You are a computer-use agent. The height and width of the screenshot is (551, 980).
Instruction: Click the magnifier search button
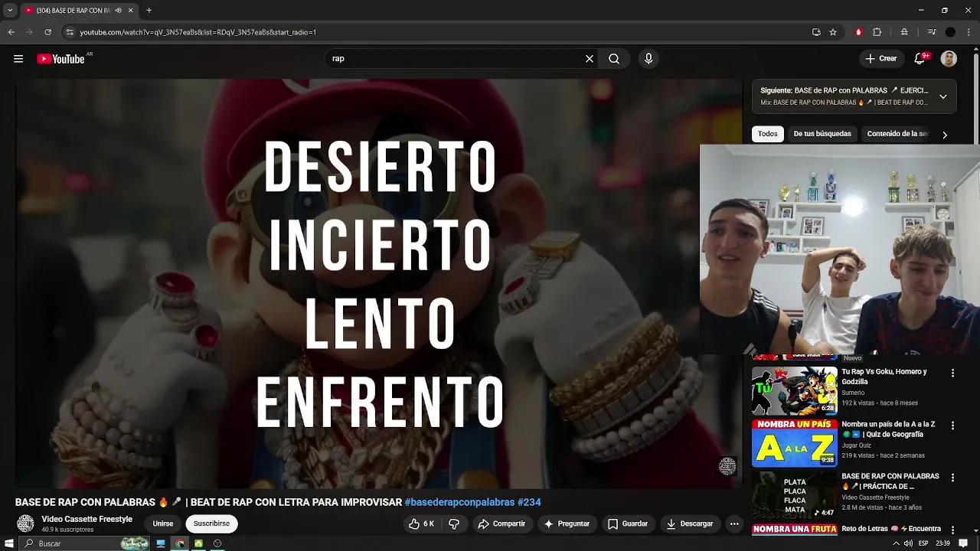point(614,59)
